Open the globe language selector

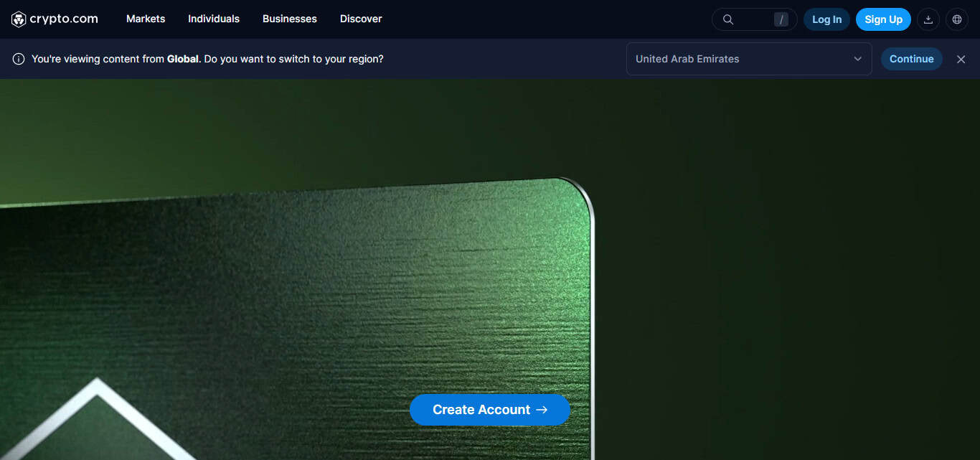pyautogui.click(x=957, y=19)
